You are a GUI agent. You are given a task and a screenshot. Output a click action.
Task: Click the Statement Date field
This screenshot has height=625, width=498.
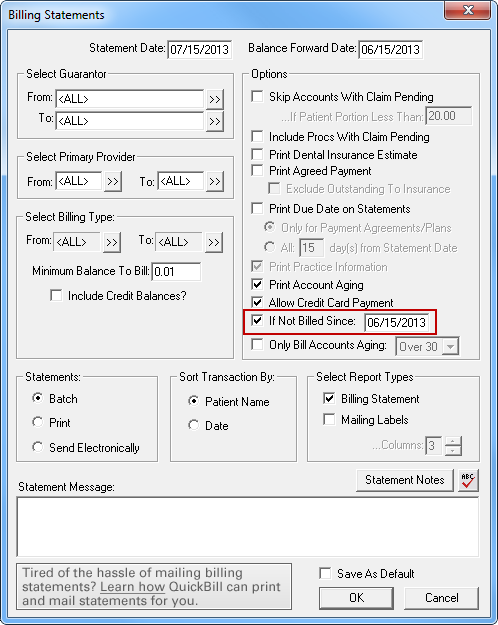199,49
